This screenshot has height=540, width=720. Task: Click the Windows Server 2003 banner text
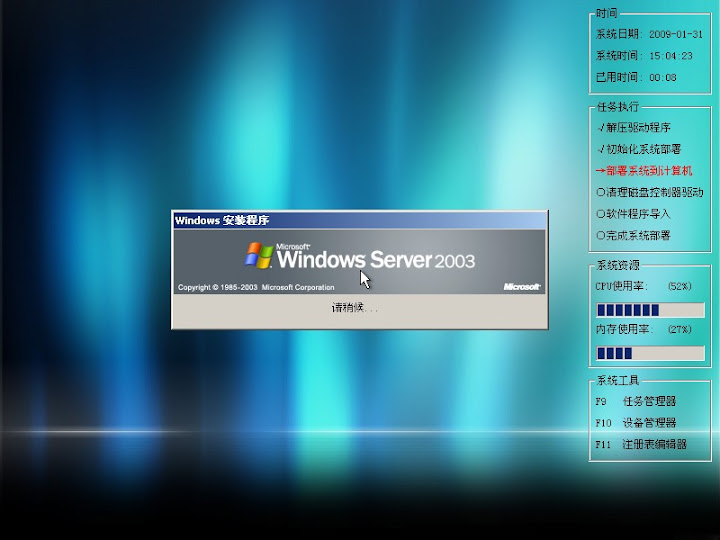point(376,259)
